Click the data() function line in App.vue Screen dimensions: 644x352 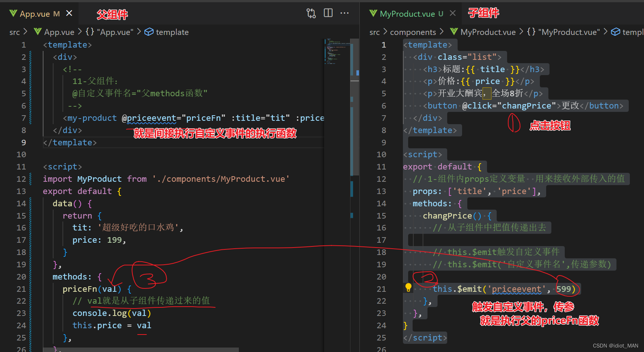72,204
